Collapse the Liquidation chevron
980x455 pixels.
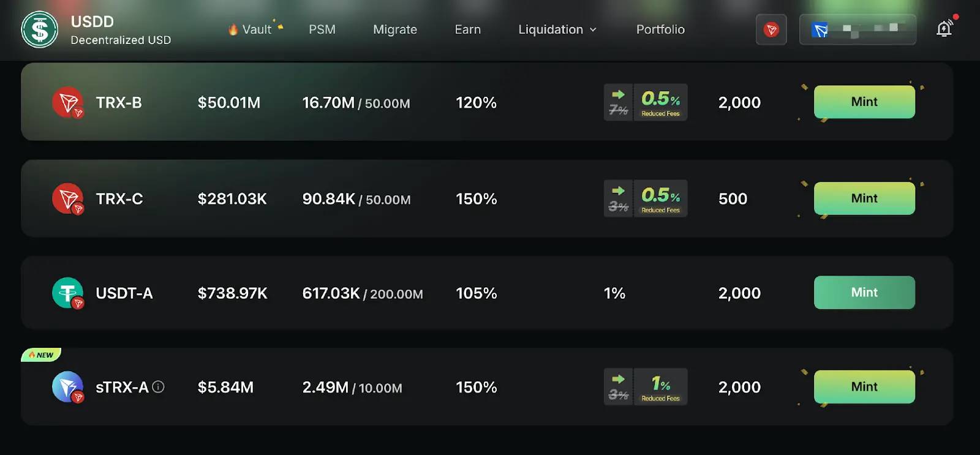[592, 29]
